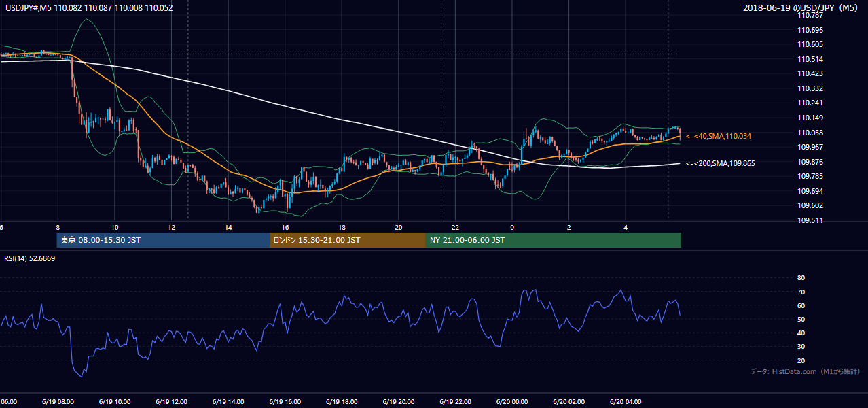The image size is (868, 408).
Task: Click the 110.605 price axis label
Action: click(810, 44)
